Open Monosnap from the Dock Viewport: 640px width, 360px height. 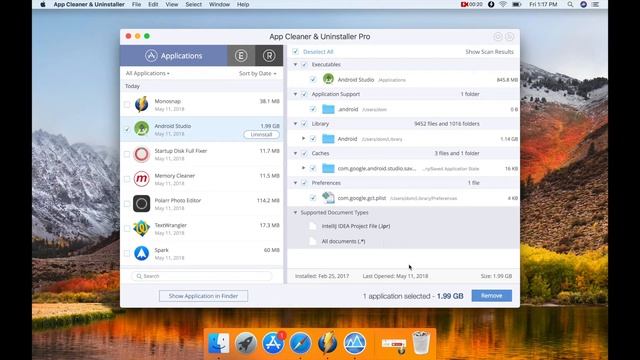(x=327, y=342)
